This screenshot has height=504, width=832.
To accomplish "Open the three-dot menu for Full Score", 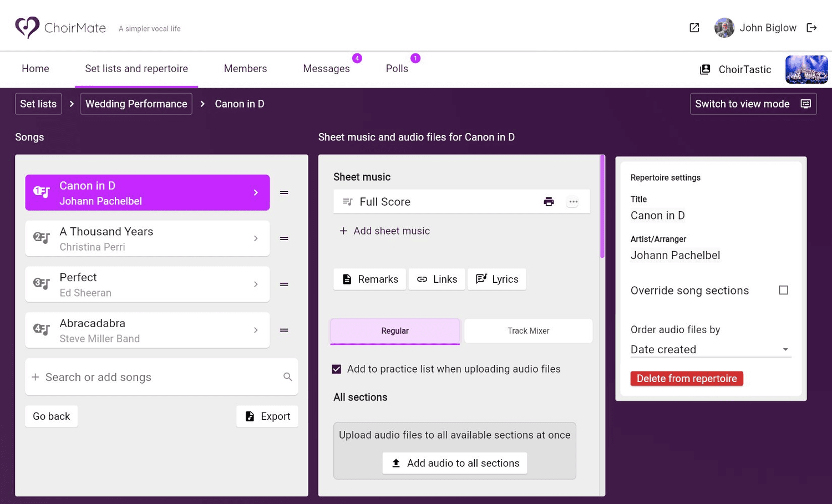I will 573,202.
